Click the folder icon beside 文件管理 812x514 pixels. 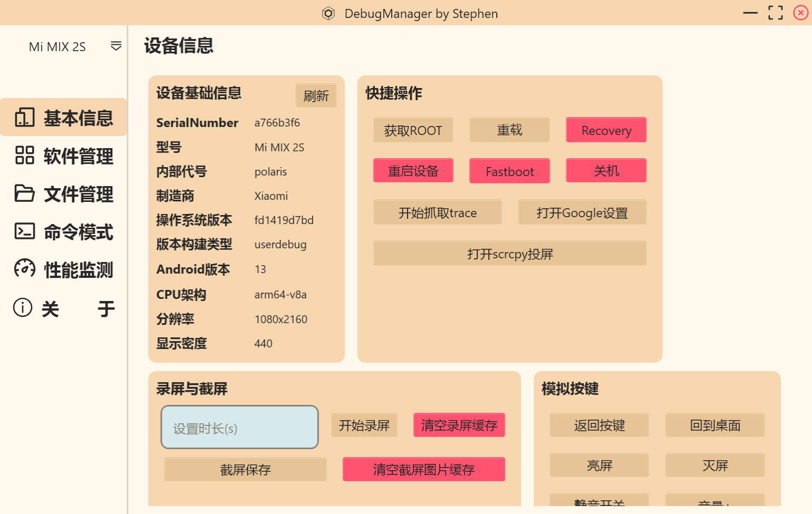coord(25,193)
